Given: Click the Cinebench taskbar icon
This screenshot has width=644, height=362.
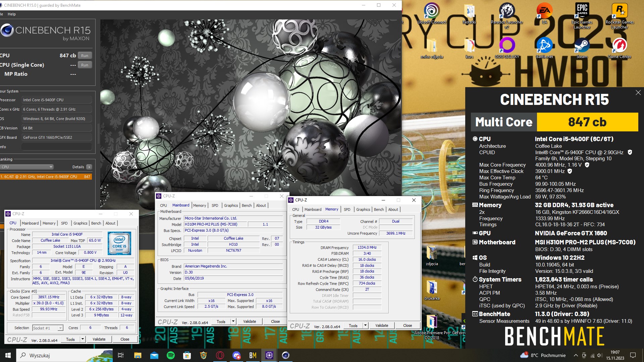Looking at the screenshot, I should 285,355.
